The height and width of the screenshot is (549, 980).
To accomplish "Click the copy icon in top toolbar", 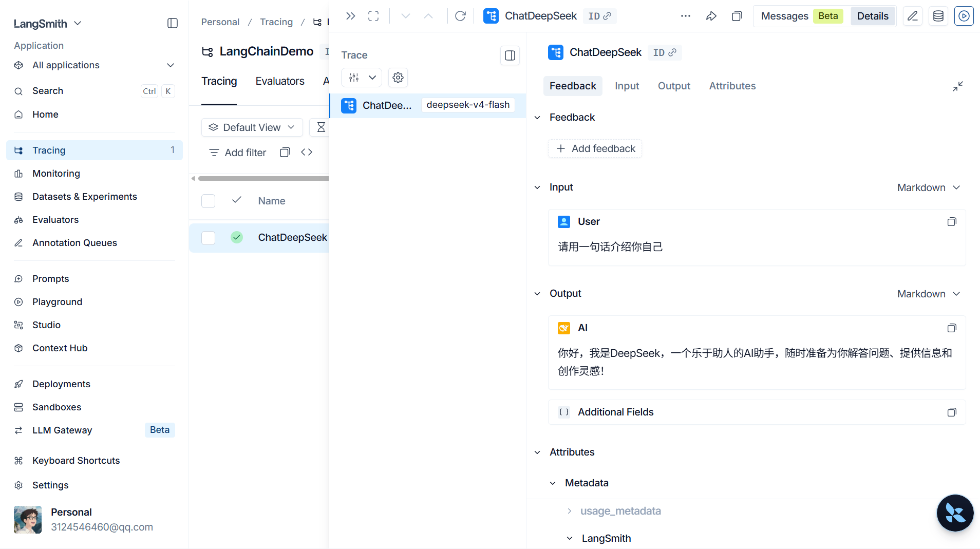I will (x=737, y=16).
